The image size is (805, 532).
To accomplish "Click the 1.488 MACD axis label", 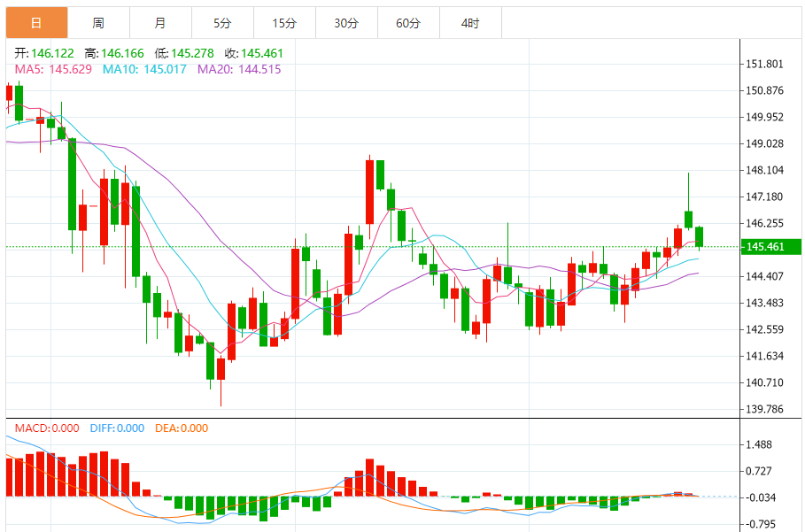I will pyautogui.click(x=759, y=444).
